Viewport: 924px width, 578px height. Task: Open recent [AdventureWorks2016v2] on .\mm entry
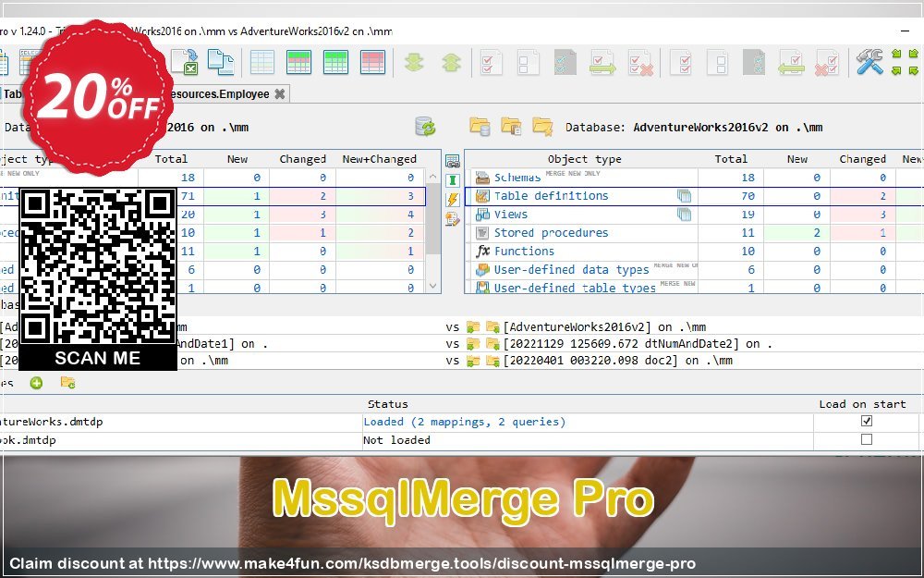[604, 326]
